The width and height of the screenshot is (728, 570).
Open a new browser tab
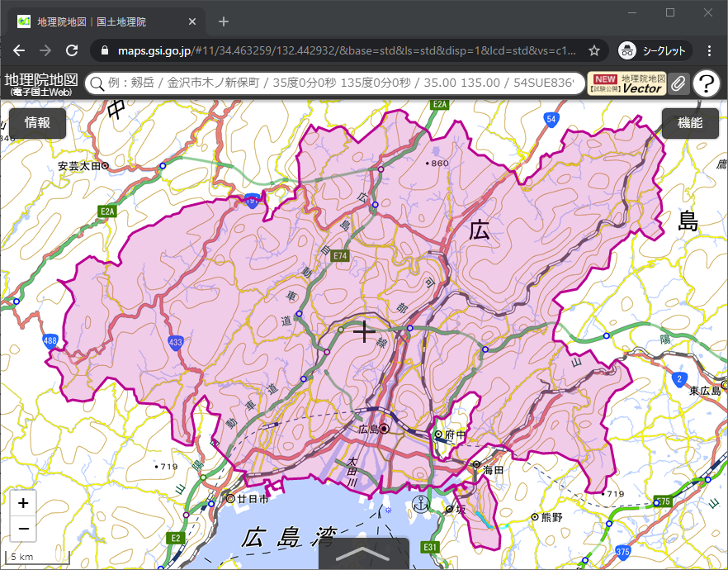coord(224,21)
